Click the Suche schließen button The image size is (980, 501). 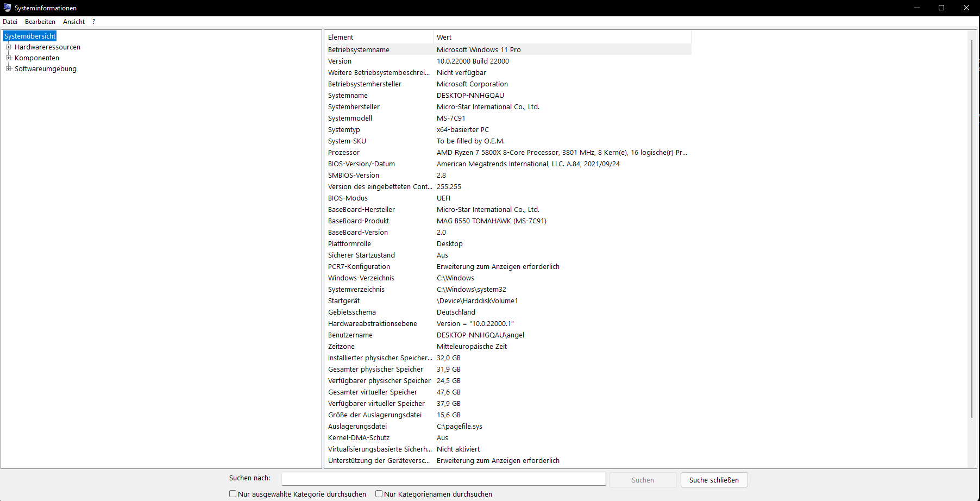click(714, 480)
